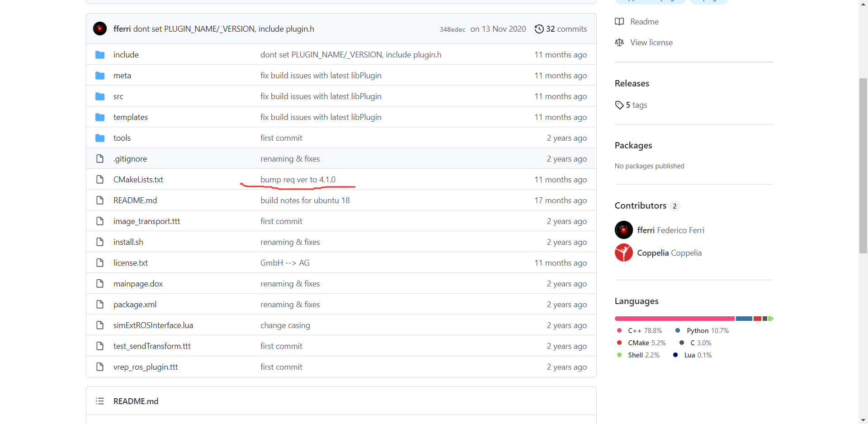Screen dimensions: 868x424
Task: Open the Packages heading link
Action: pos(633,145)
